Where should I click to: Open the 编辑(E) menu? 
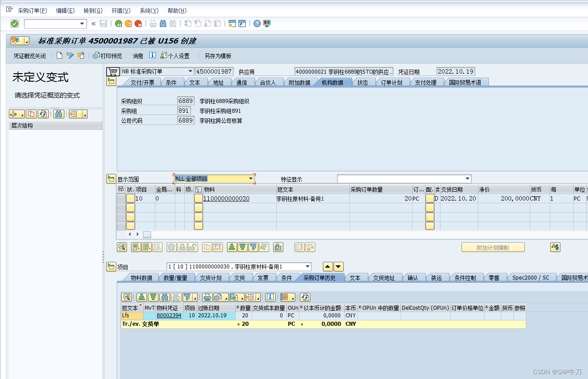pyautogui.click(x=65, y=11)
